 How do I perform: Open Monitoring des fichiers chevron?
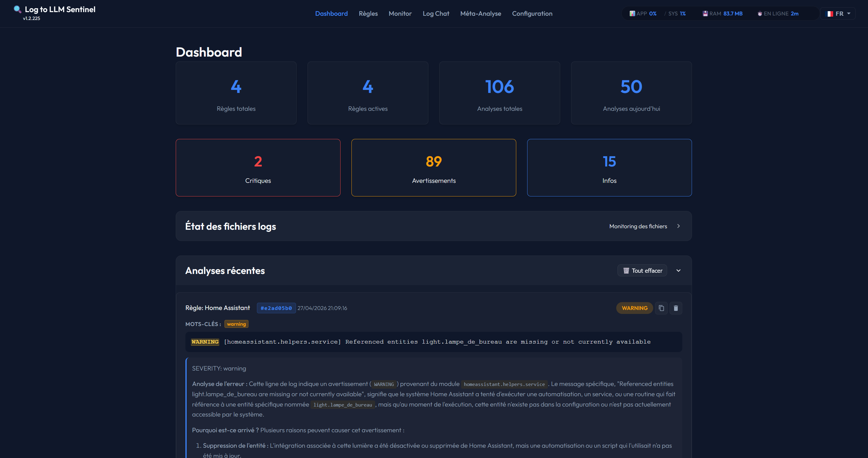point(678,226)
